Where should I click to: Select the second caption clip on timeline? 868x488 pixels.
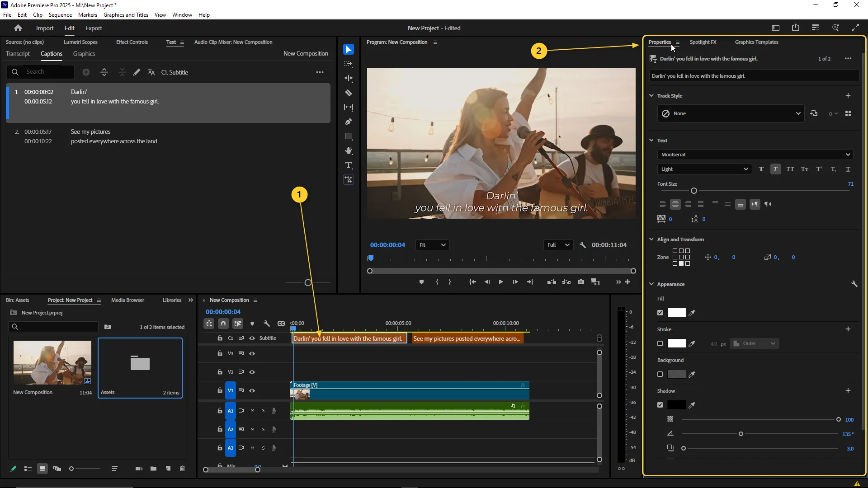point(467,339)
